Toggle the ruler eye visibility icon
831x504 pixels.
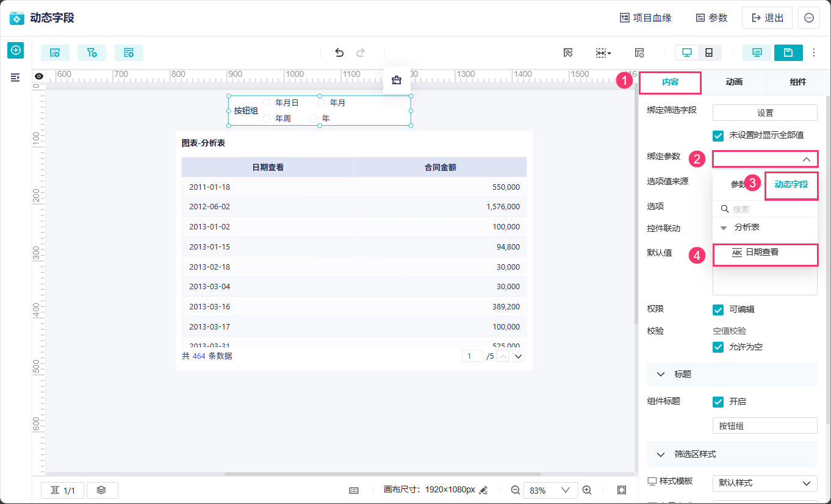point(39,76)
